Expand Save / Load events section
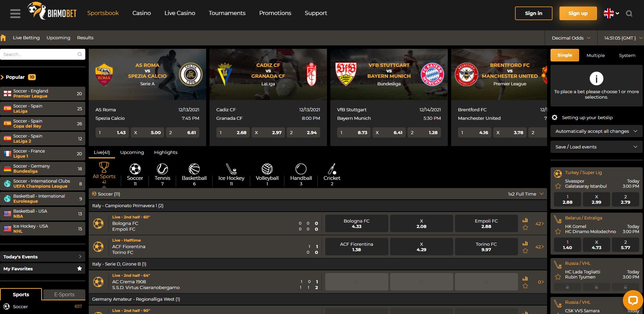 pyautogui.click(x=596, y=147)
